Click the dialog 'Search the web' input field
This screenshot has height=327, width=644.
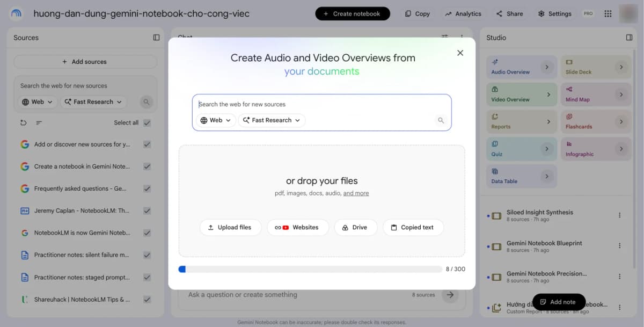pos(322,104)
